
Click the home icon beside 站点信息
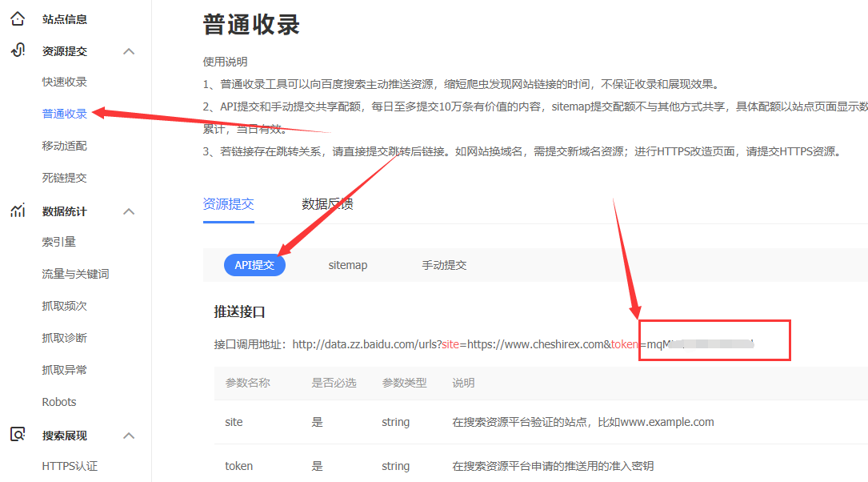click(18, 19)
